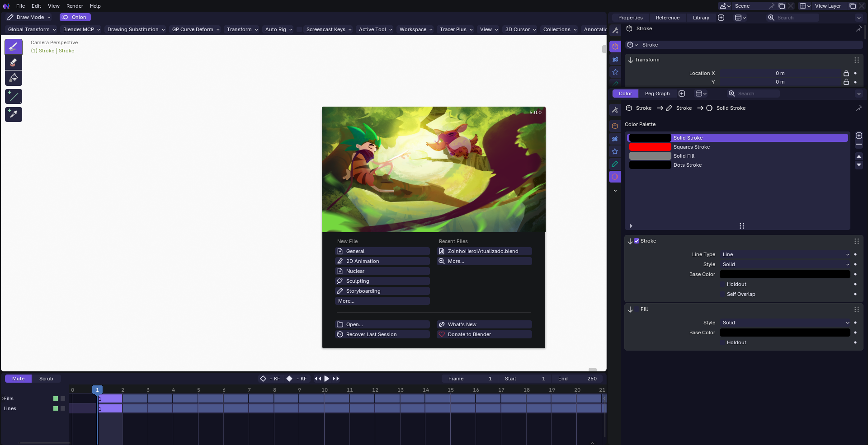The image size is (868, 445).
Task: Enable Fill Holdout checkbox
Action: (x=722, y=342)
